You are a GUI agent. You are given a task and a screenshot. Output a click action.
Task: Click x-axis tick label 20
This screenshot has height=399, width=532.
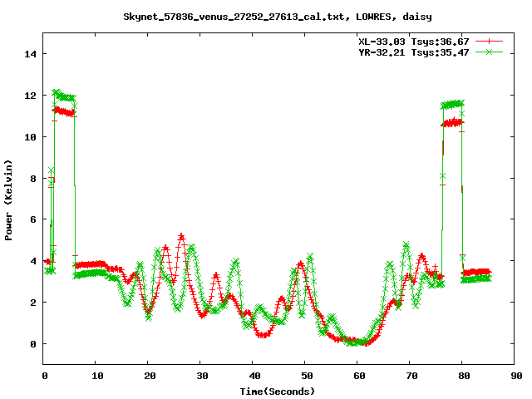click(150, 376)
